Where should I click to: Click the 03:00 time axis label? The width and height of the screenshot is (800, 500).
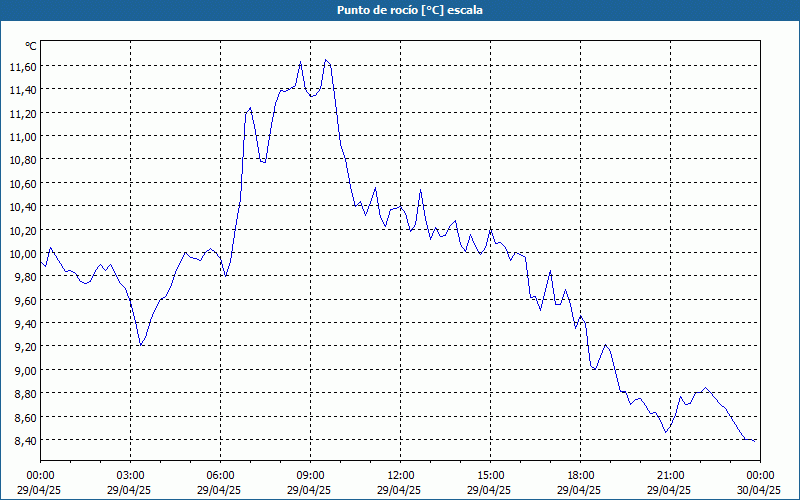[131, 476]
